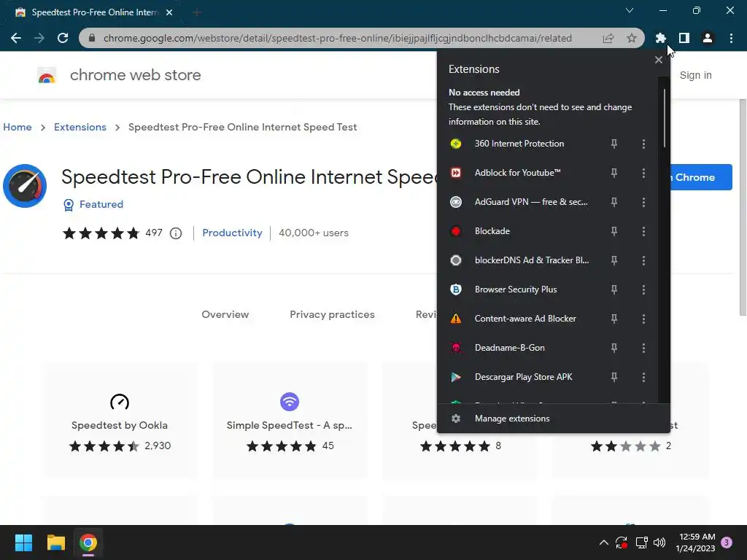Open more options for 360 Internet Protection

tap(643, 144)
